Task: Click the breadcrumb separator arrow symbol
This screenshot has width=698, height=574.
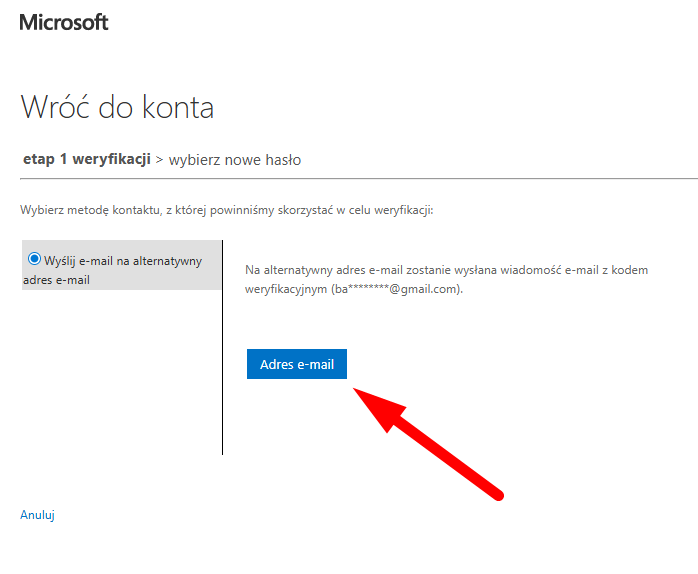Action: point(159,160)
